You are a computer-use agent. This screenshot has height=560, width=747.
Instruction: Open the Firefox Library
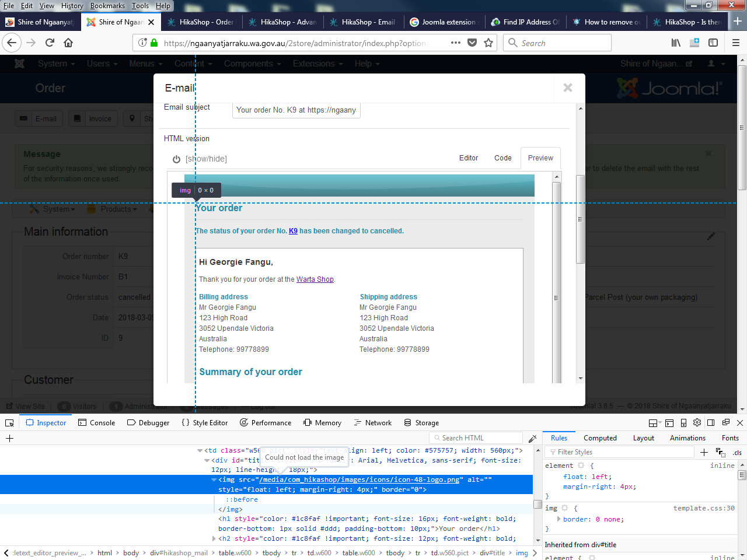(x=676, y=43)
